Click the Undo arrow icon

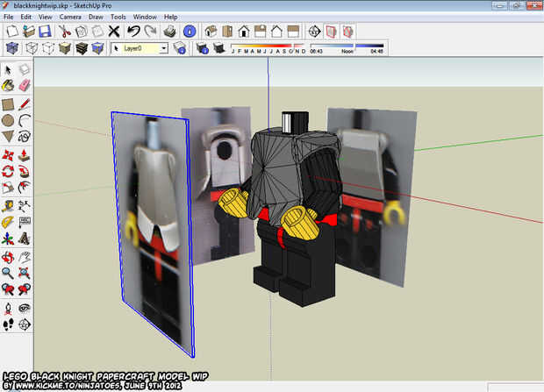pos(133,31)
